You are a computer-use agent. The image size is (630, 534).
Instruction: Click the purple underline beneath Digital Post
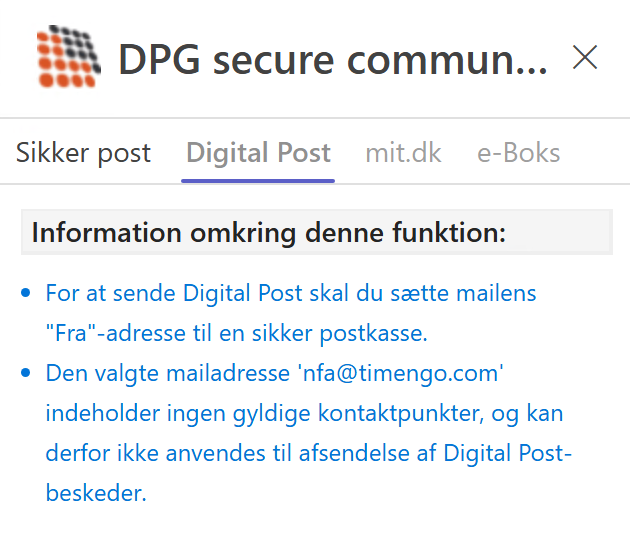258,180
